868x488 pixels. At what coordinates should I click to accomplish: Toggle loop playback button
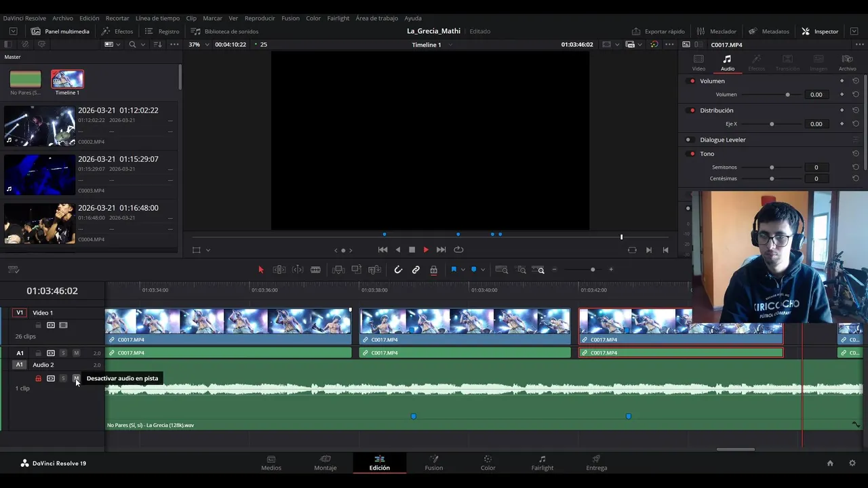click(x=458, y=250)
